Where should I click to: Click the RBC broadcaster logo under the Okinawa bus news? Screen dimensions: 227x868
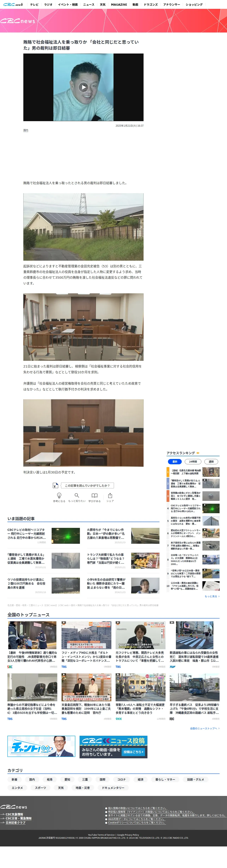click(x=172, y=719)
